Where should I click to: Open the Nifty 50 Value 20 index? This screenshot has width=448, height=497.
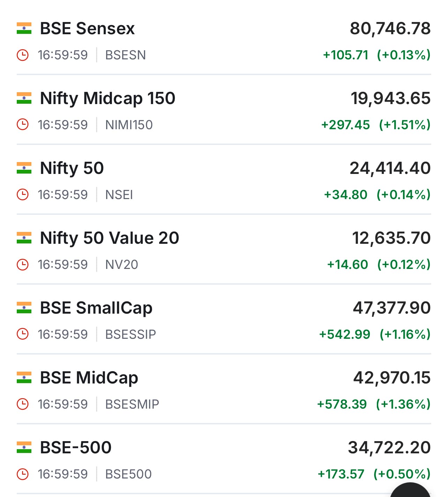(110, 238)
